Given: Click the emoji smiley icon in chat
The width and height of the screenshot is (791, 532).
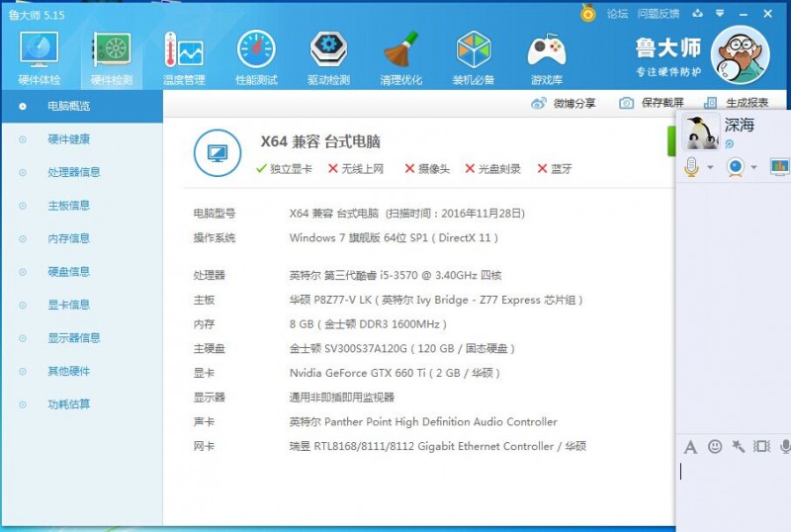Looking at the screenshot, I should (x=715, y=447).
